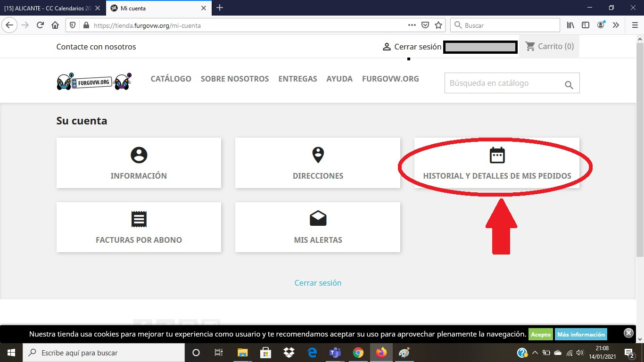Expand the toolbar overflow chevron

(616, 25)
